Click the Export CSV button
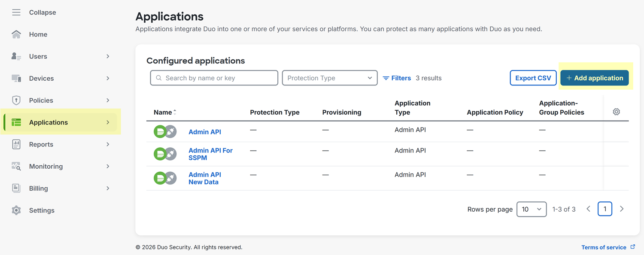The height and width of the screenshot is (255, 644). [x=533, y=78]
